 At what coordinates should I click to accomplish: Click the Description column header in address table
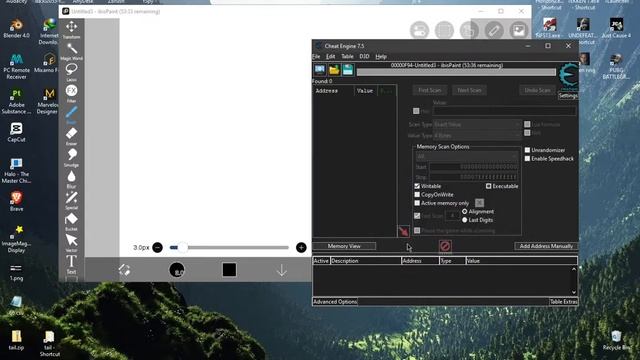[x=366, y=261]
